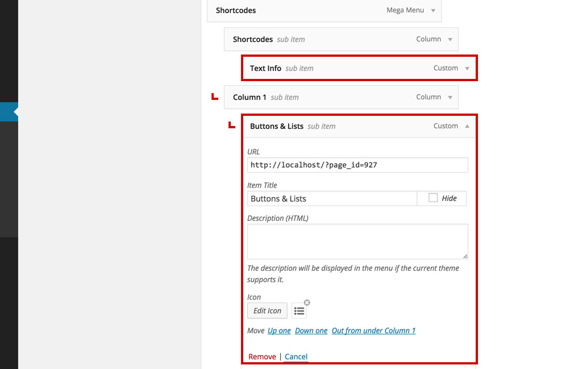Screen dimensions: 588x369
Task: Click the Buttons & Lists item header title
Action: [277, 126]
